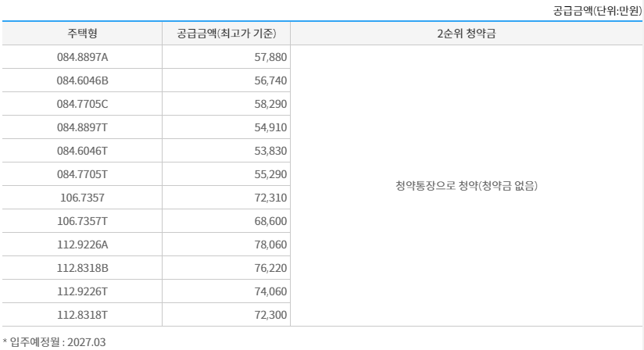644x350 pixels.
Task: Click housing type 084.7705C
Action: (82, 104)
